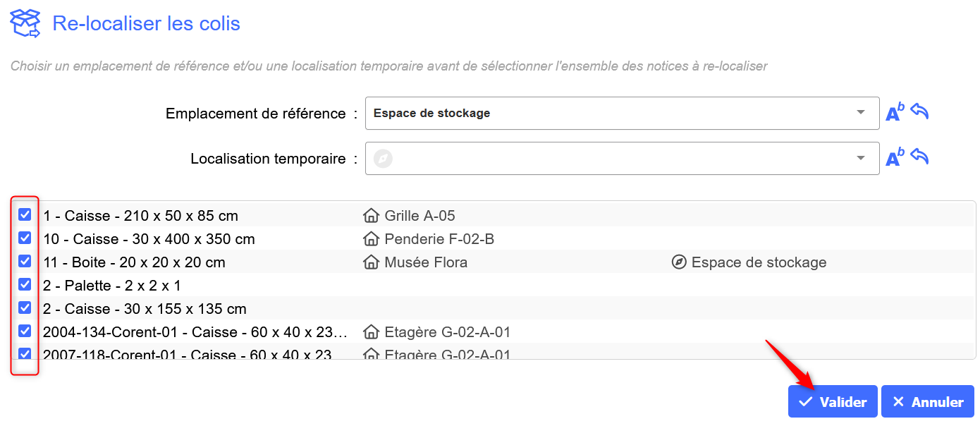Open the Emplacement de référence dropdown arrow

(860, 113)
